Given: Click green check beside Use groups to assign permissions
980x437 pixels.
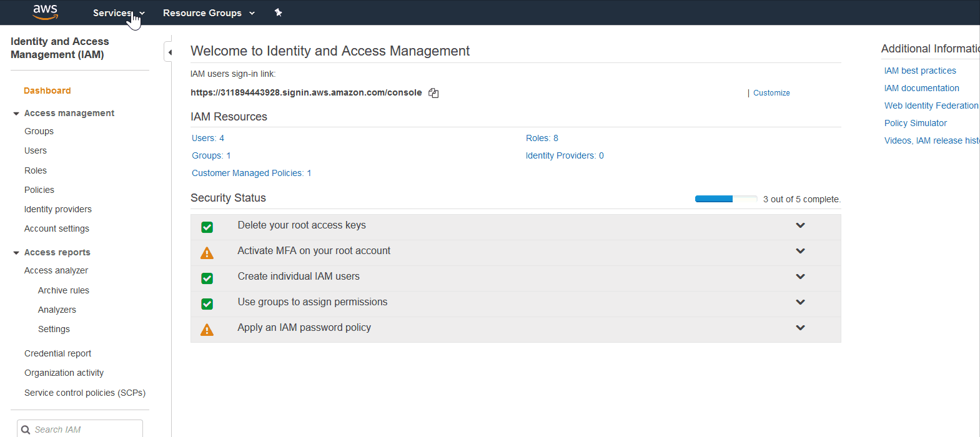Looking at the screenshot, I should coord(207,304).
